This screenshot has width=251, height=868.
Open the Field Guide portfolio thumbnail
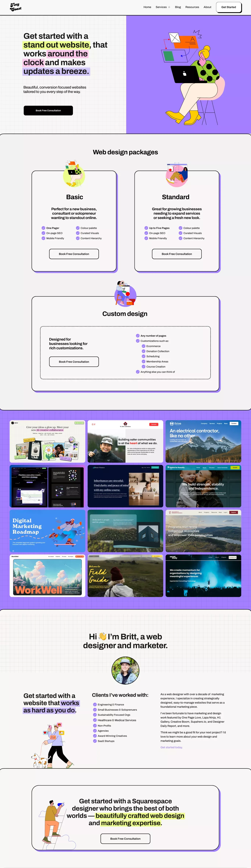(125, 576)
